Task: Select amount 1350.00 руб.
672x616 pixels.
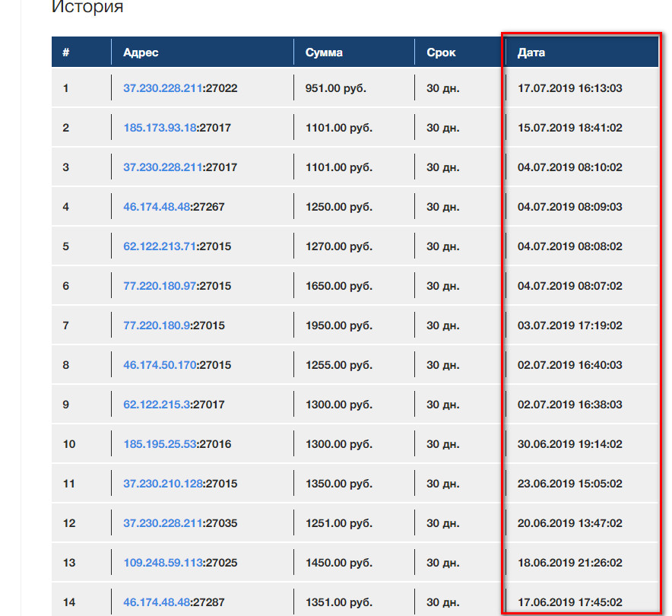Action: (x=338, y=484)
